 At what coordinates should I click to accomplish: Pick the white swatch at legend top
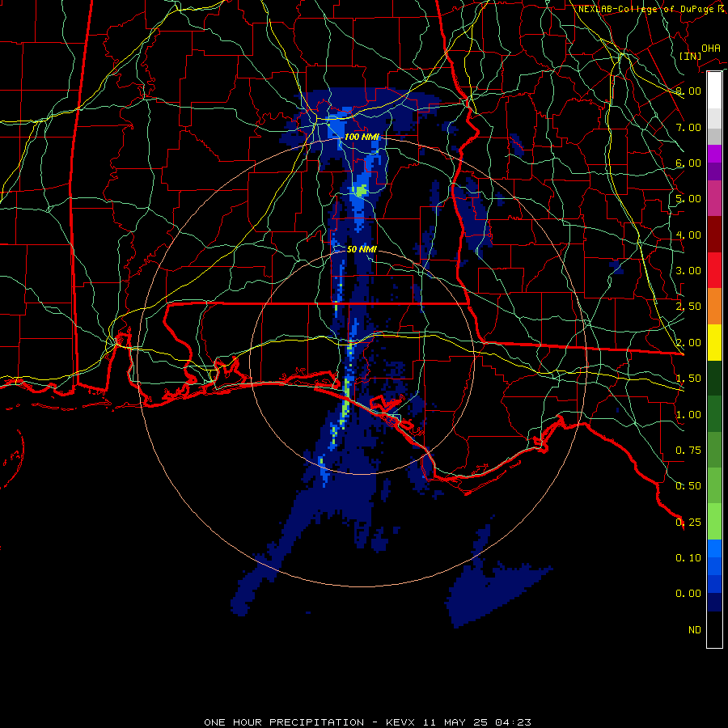714,91
